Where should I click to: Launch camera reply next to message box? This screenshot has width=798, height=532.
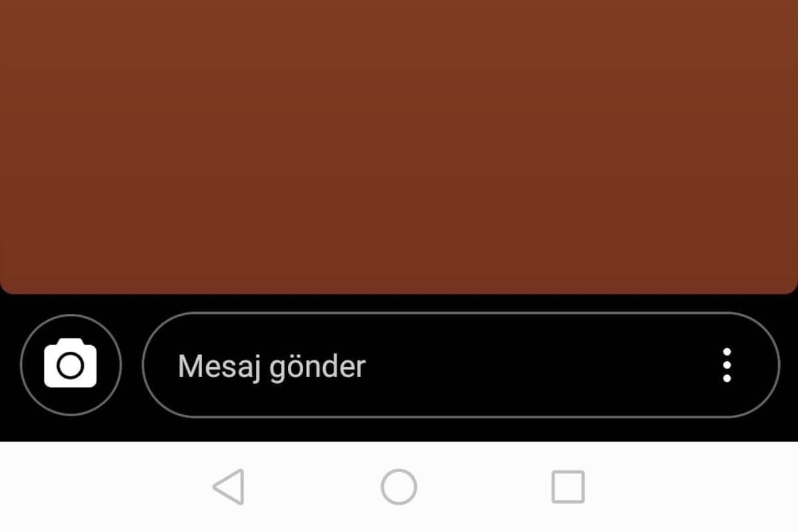(70, 365)
